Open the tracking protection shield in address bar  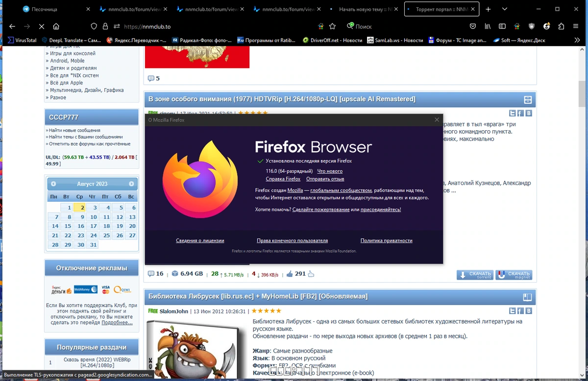94,26
